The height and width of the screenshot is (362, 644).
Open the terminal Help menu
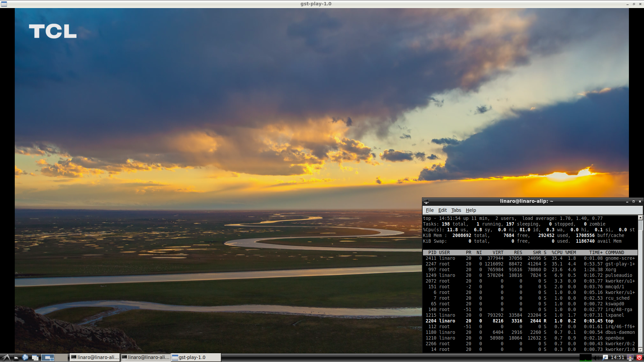coord(471,210)
